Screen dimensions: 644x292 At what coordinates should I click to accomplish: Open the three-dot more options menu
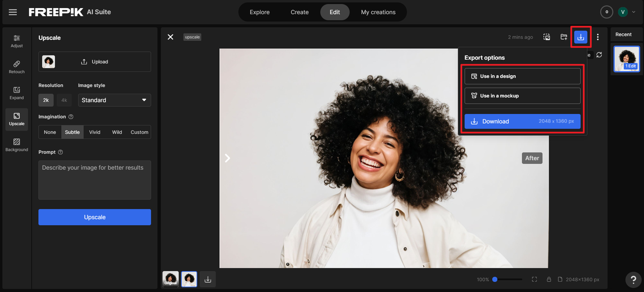tap(598, 37)
